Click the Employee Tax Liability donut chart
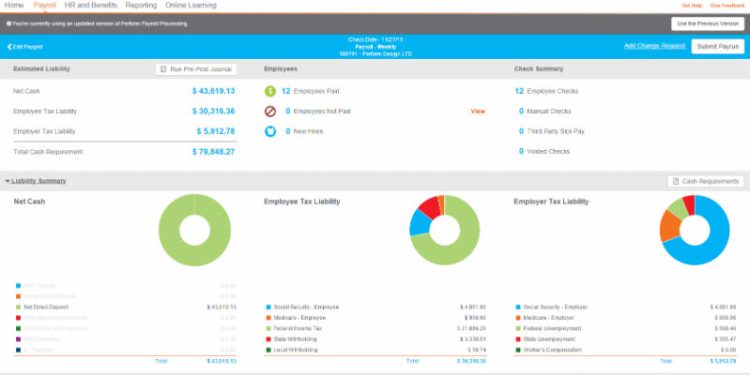The image size is (750, 375). pos(444,230)
